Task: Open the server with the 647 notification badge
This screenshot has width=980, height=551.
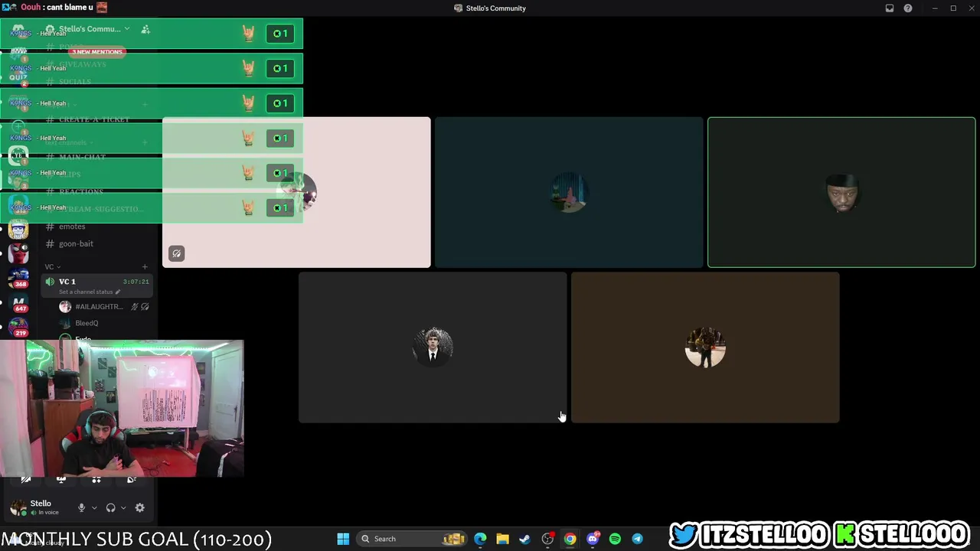Action: pyautogui.click(x=18, y=304)
